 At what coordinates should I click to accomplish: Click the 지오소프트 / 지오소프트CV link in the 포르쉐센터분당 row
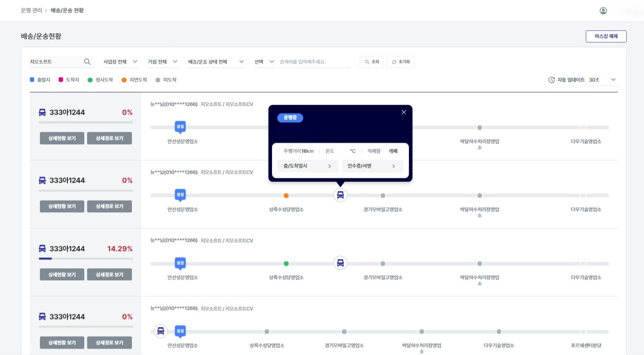point(227,308)
